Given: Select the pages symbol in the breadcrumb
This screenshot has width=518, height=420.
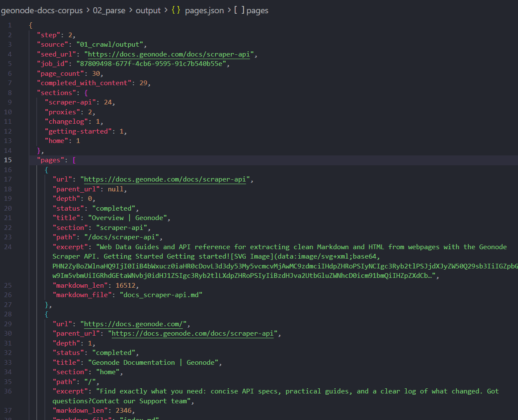Looking at the screenshot, I should 257,11.
